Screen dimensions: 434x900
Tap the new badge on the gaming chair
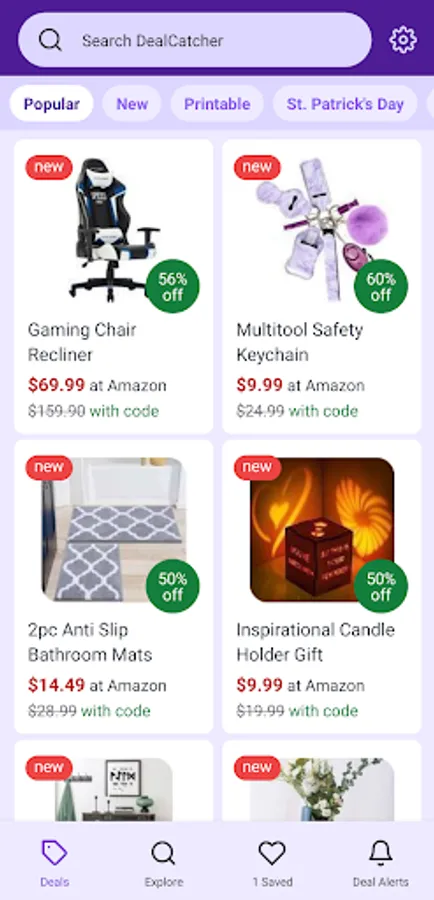tap(49, 168)
